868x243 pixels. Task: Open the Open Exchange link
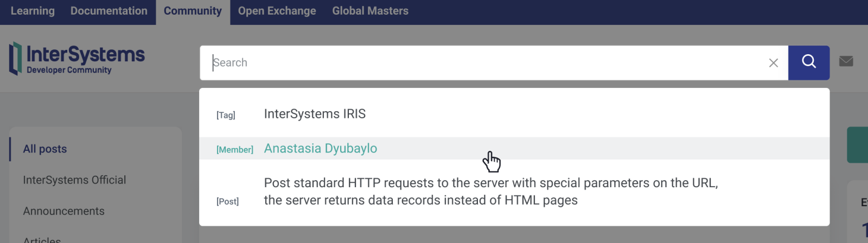277,11
